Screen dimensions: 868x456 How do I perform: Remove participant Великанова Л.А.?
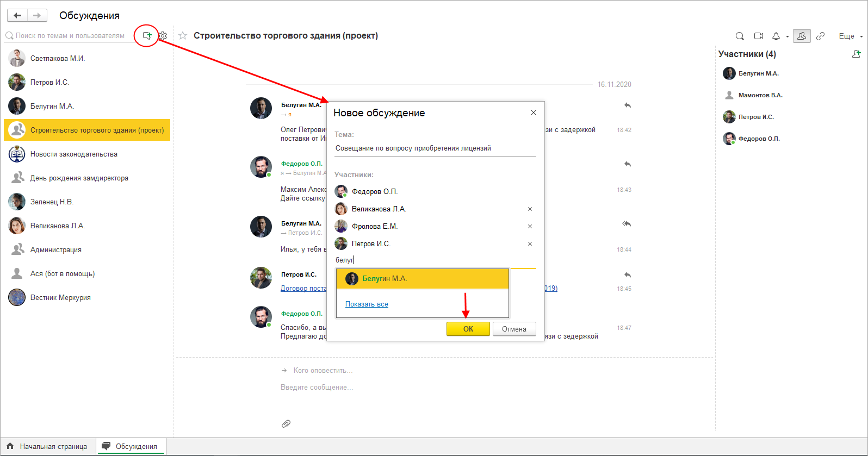pos(530,209)
